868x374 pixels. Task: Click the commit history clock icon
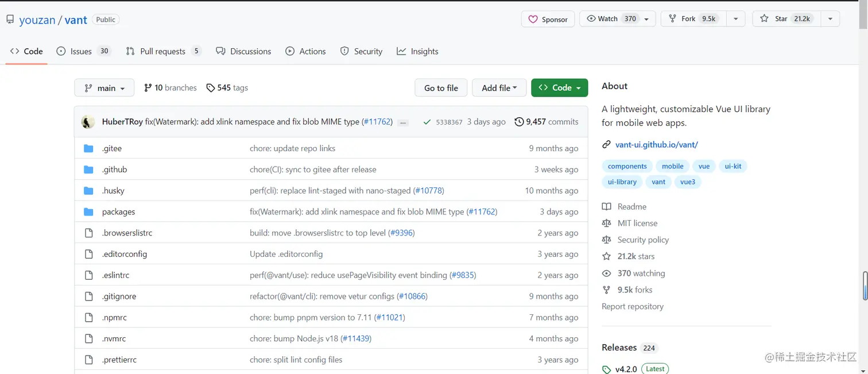(x=519, y=122)
